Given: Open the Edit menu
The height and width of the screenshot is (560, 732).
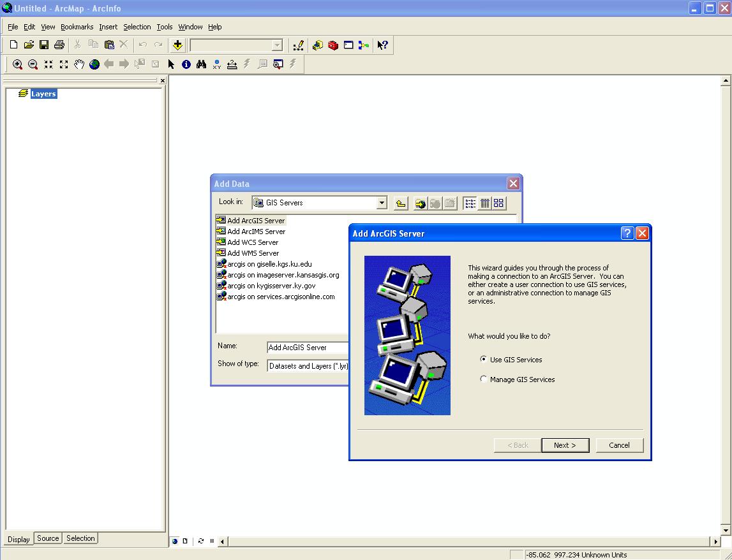Looking at the screenshot, I should click(x=29, y=27).
